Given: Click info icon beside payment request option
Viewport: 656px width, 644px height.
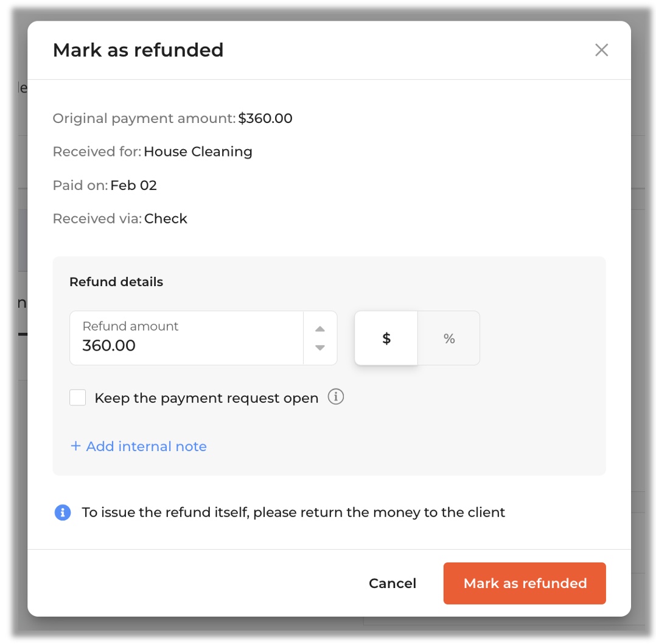Looking at the screenshot, I should (336, 397).
